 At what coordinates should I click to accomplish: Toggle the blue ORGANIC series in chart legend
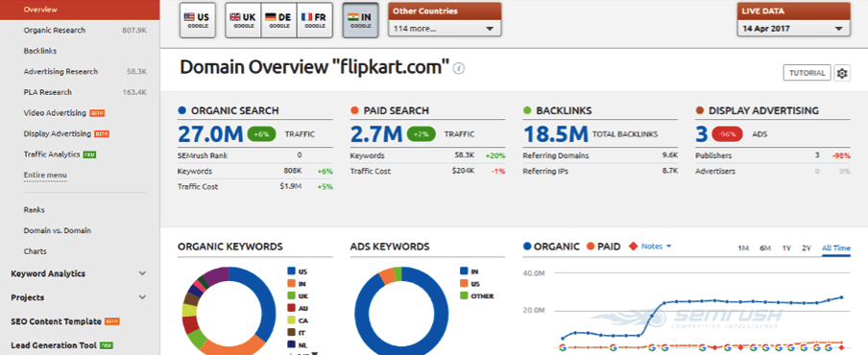click(552, 247)
